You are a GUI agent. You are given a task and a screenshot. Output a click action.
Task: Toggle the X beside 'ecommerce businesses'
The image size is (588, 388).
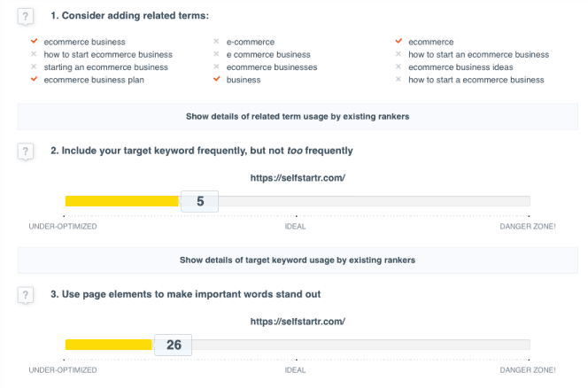click(x=216, y=66)
